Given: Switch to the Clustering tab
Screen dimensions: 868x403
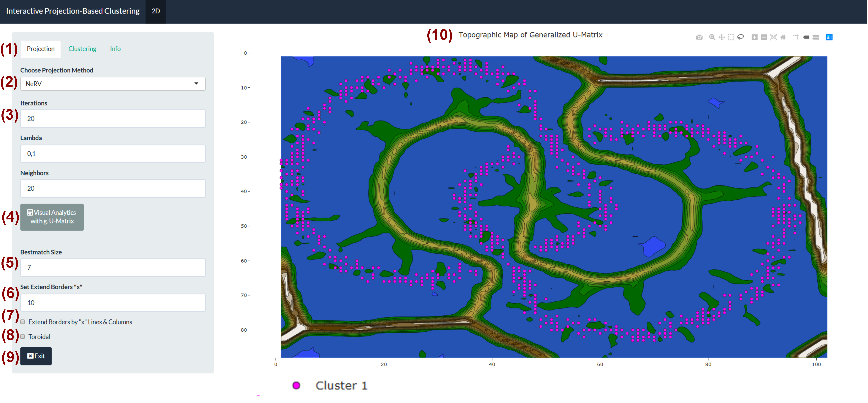Looking at the screenshot, I should click(82, 49).
